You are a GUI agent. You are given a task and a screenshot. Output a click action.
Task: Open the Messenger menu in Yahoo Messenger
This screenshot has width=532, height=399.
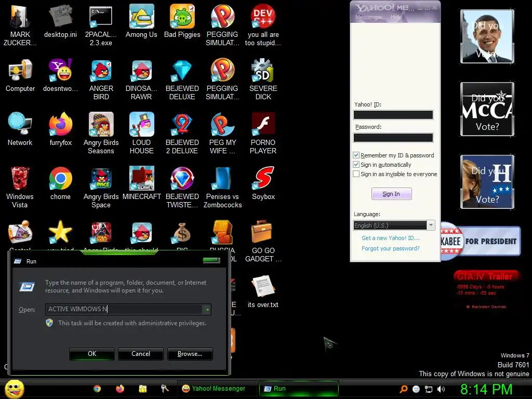(369, 17)
